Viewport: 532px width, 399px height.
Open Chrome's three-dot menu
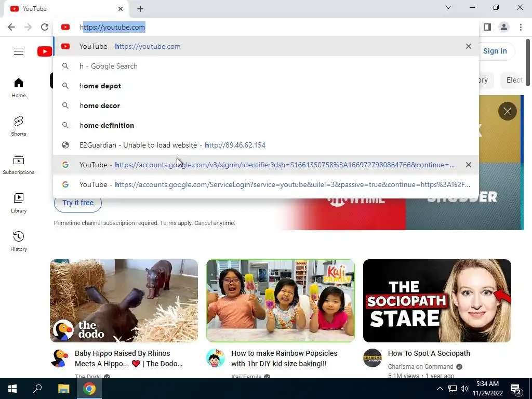(521, 27)
